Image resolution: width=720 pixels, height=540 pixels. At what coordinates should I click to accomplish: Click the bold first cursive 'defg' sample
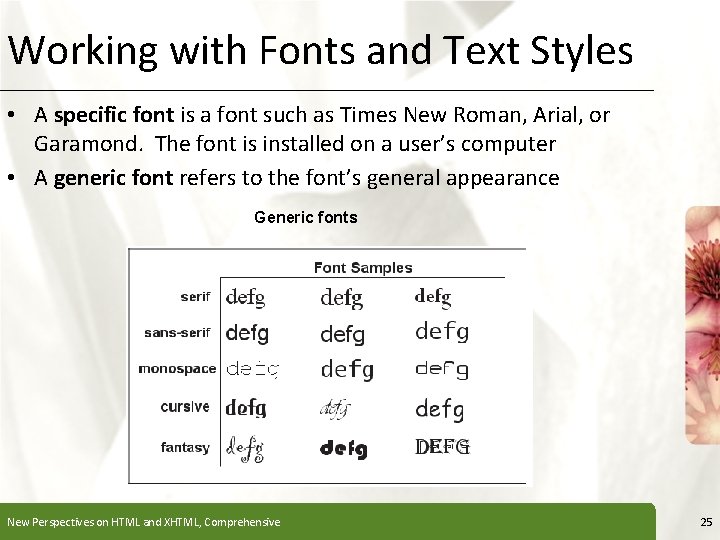click(x=246, y=407)
